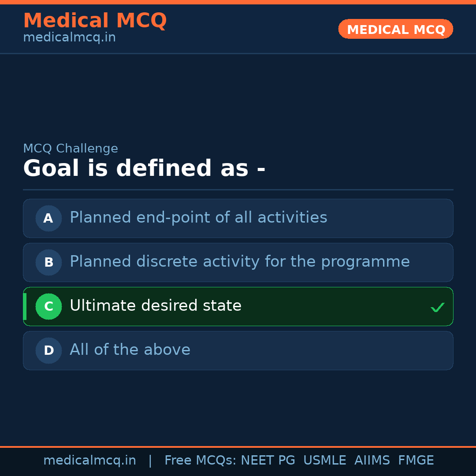Open the medicalmcq.in link in header

coord(69,37)
